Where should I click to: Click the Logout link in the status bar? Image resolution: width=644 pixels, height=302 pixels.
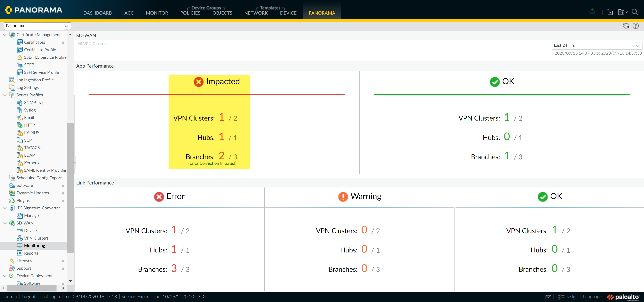[x=29, y=296]
